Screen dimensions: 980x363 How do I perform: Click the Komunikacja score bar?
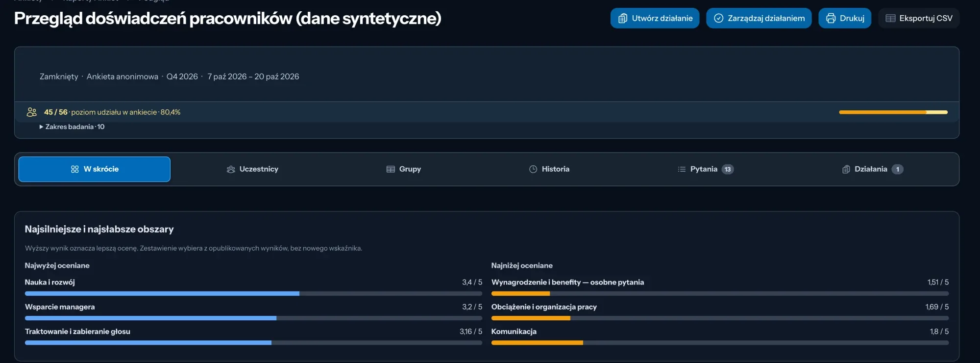click(720, 342)
